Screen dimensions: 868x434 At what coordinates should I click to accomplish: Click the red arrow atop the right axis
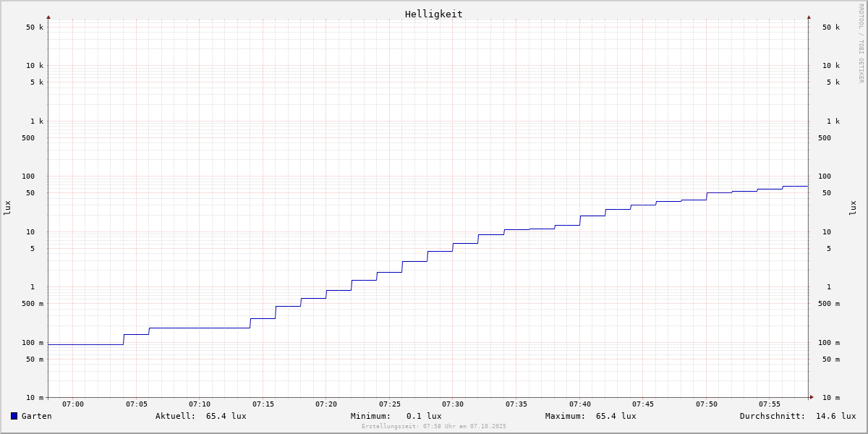tap(809, 17)
